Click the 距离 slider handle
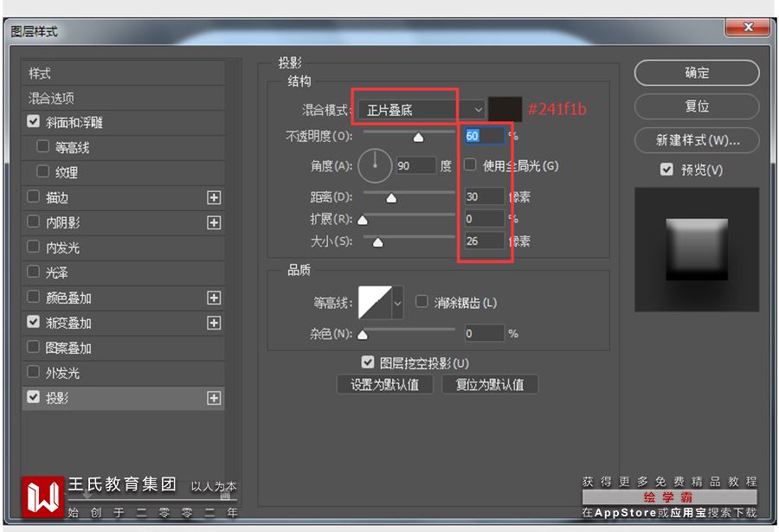Screen dimensions: 779x532 (391, 199)
